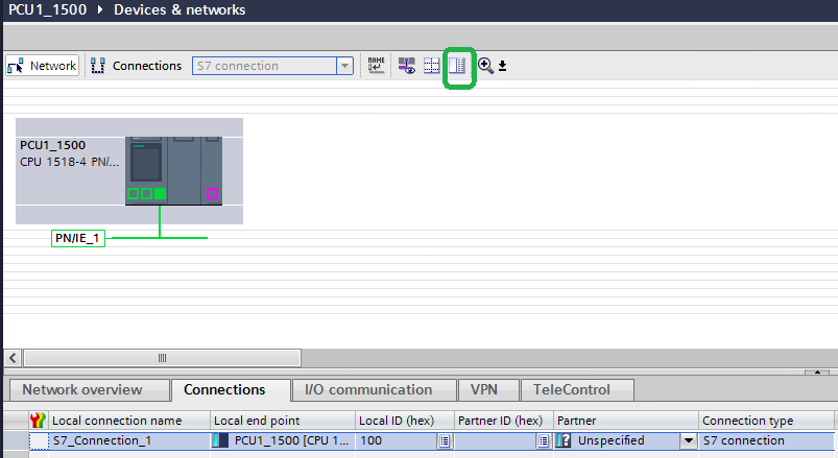Click the toggle table view icon
The width and height of the screenshot is (838, 458).
pos(457,66)
